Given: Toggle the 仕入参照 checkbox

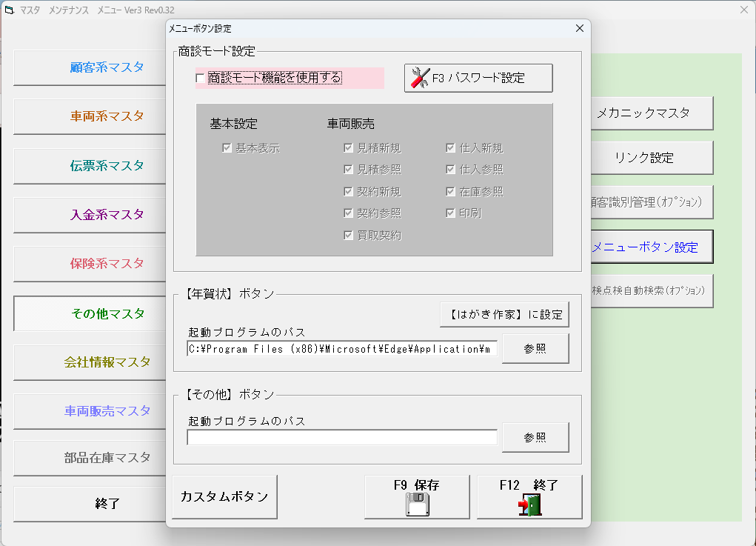Looking at the screenshot, I should [450, 170].
